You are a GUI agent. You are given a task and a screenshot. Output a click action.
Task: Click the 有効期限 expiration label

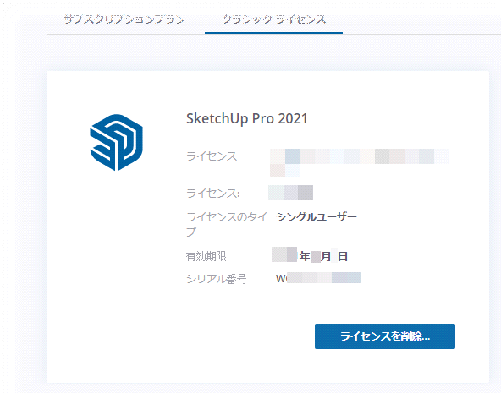[206, 256]
